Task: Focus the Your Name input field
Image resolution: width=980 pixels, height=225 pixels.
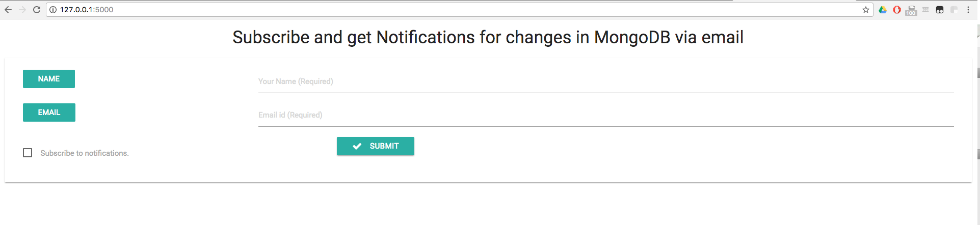Action: tap(606, 81)
